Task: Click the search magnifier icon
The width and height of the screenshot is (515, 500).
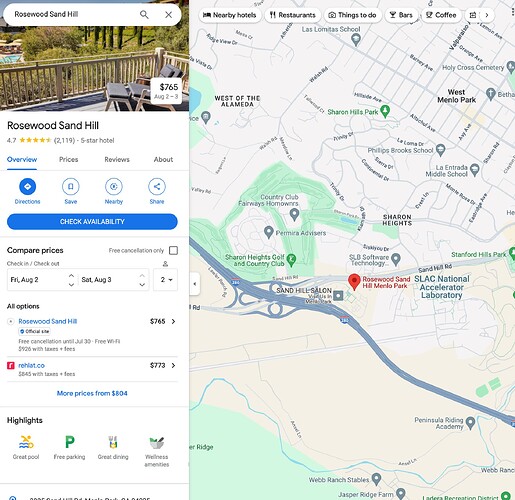Action: coord(144,14)
